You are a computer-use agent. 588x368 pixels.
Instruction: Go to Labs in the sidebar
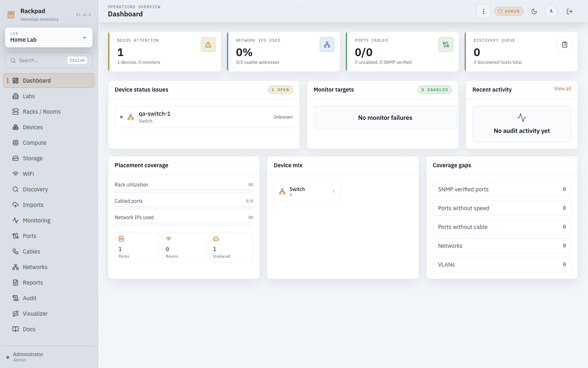49,96
